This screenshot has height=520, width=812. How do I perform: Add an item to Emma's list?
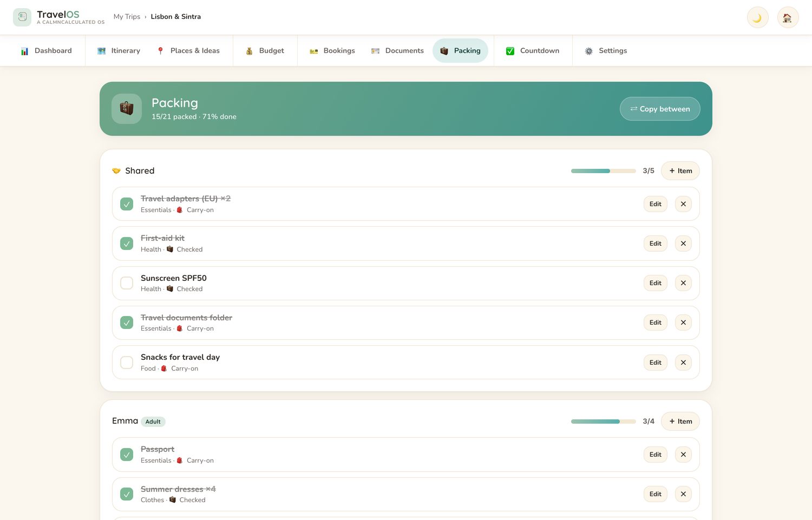pyautogui.click(x=680, y=422)
